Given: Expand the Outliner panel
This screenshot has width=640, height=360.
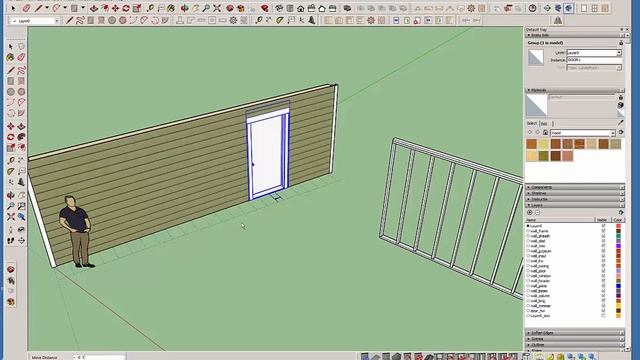Looking at the screenshot, I should pos(575,344).
